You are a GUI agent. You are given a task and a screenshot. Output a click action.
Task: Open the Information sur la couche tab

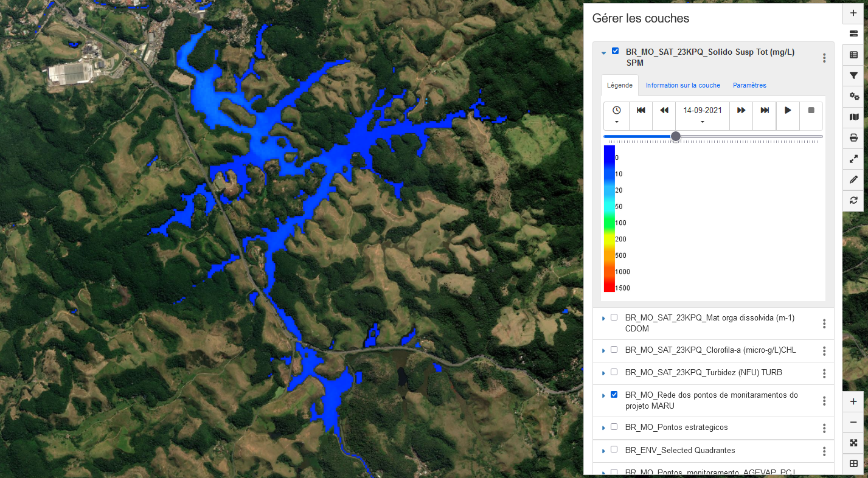tap(682, 86)
